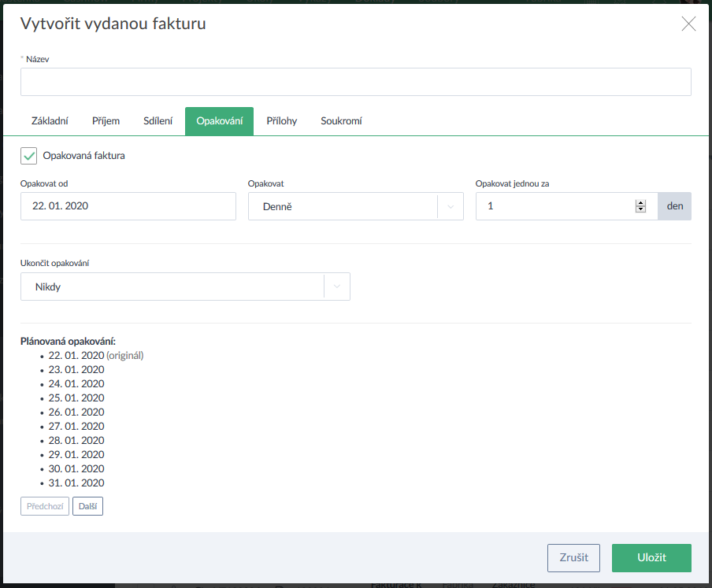Screen dimensions: 712x588
Task: Click the chevron arrow of Ukončit opakování
Action: tap(337, 287)
